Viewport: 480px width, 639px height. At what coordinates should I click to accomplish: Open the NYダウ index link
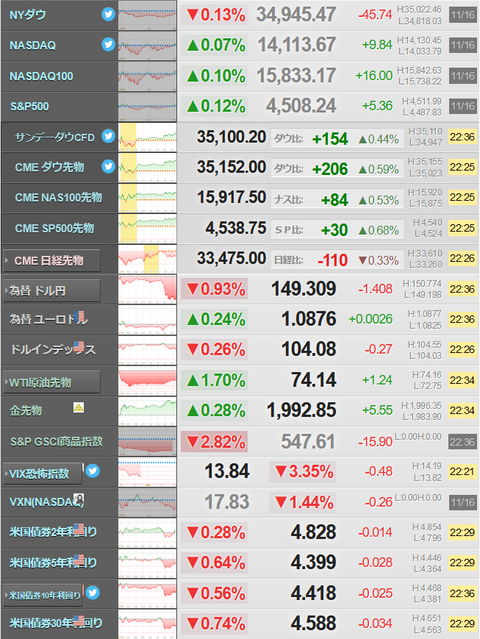point(28,15)
